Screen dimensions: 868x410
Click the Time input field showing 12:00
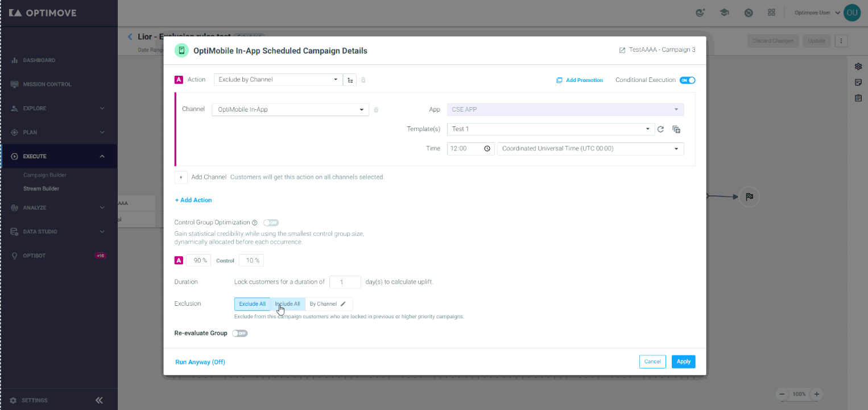click(470, 149)
